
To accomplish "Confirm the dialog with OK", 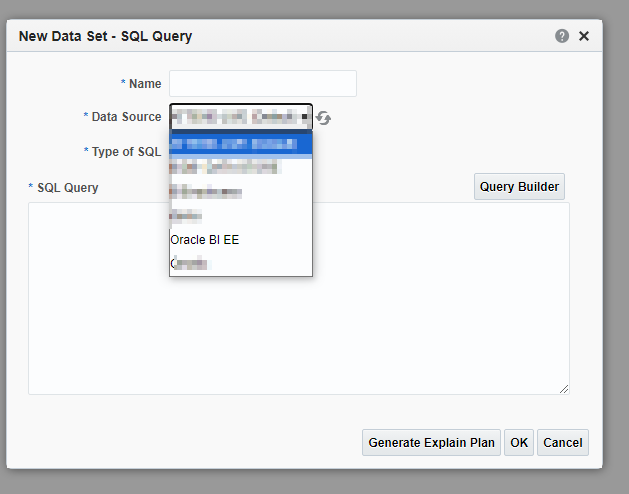I will [x=518, y=442].
